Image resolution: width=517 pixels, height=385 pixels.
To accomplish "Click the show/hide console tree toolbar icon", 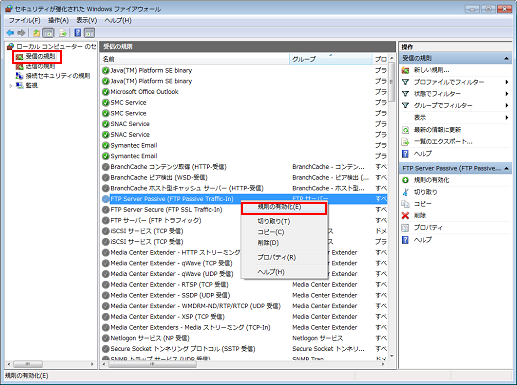I will [48, 33].
